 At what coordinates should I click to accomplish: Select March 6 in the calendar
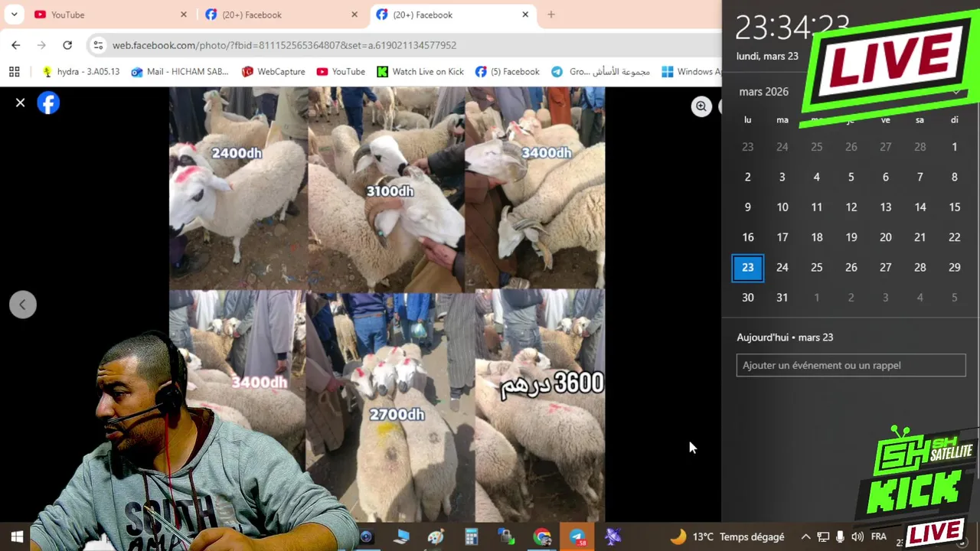[886, 177]
